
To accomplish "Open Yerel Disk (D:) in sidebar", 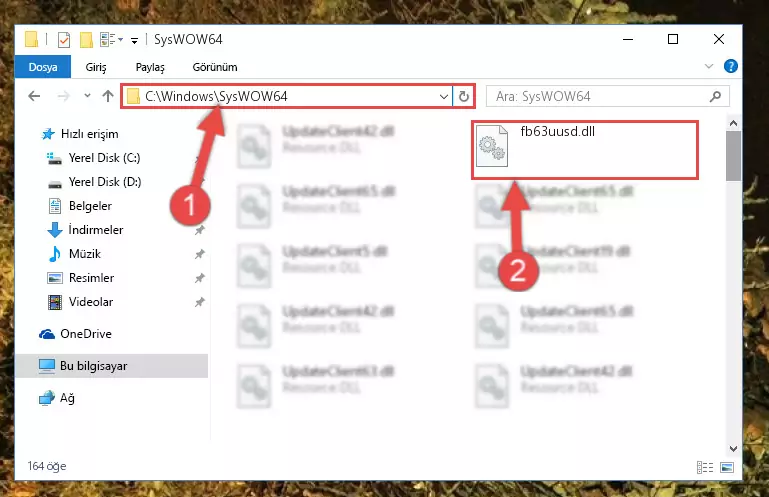I will (x=105, y=182).
